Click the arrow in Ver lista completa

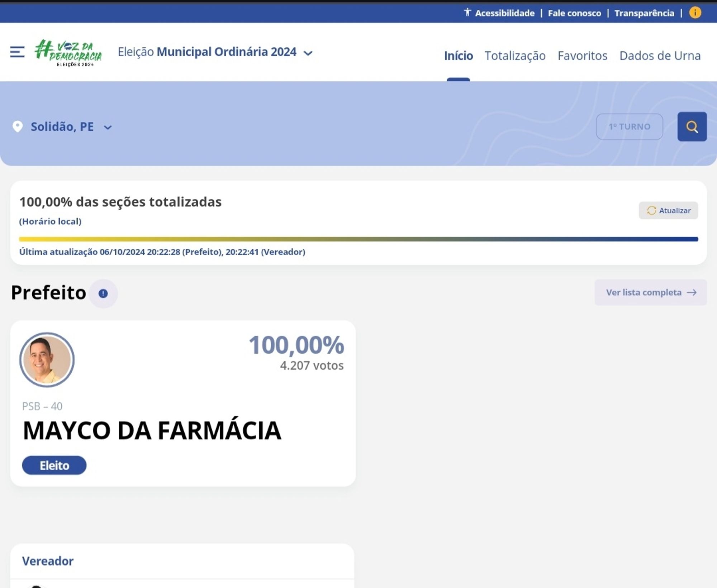(x=692, y=292)
